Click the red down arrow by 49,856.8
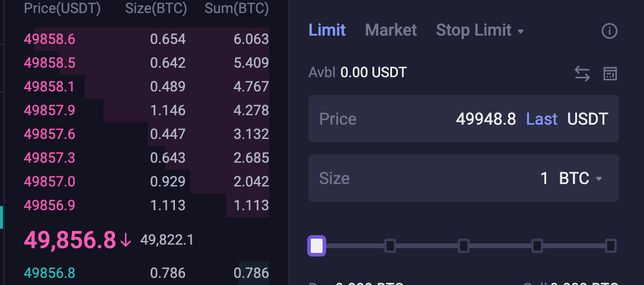Screen dimensions: 644x285 pos(126,240)
